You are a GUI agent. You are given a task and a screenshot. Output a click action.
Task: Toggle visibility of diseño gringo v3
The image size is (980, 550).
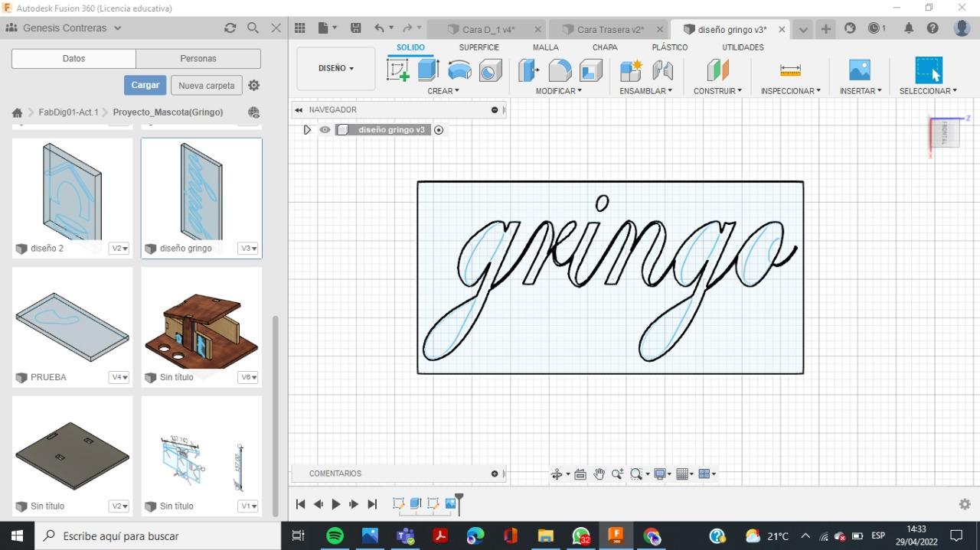click(x=325, y=130)
